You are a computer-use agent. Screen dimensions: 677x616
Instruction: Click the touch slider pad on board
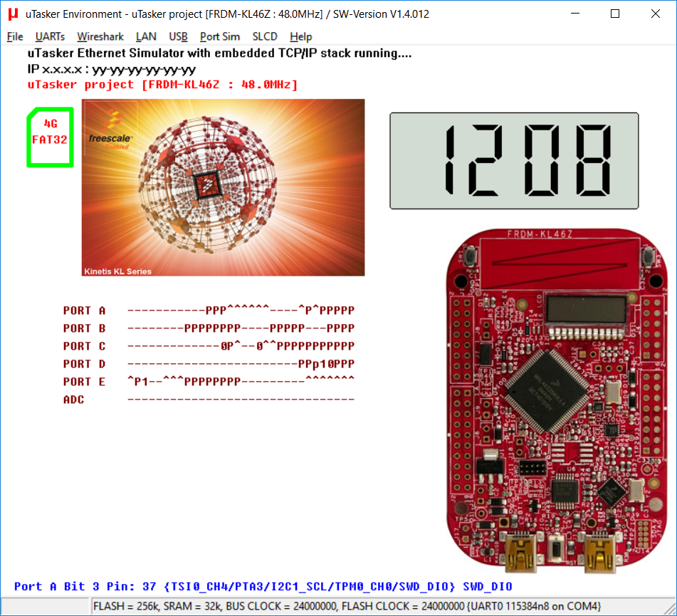click(x=560, y=263)
